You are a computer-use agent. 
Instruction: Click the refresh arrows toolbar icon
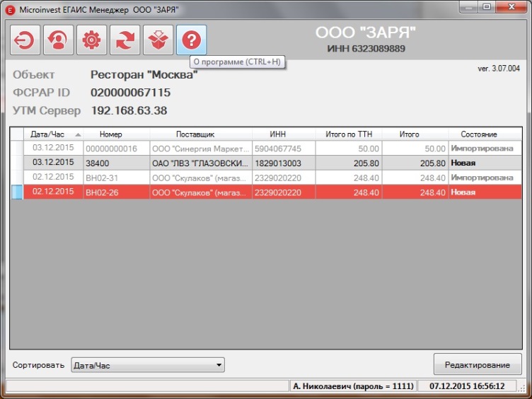(125, 41)
